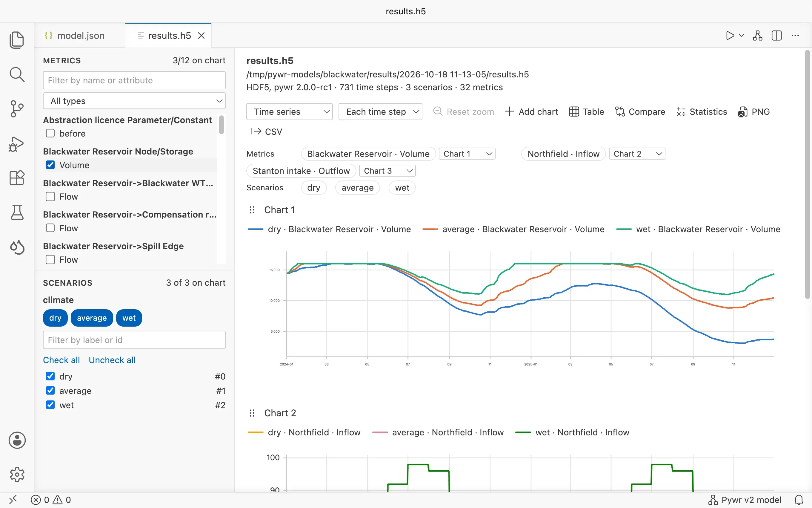The width and height of the screenshot is (812, 508).
Task: Click Northfield · Inflow metric chip
Action: click(563, 154)
